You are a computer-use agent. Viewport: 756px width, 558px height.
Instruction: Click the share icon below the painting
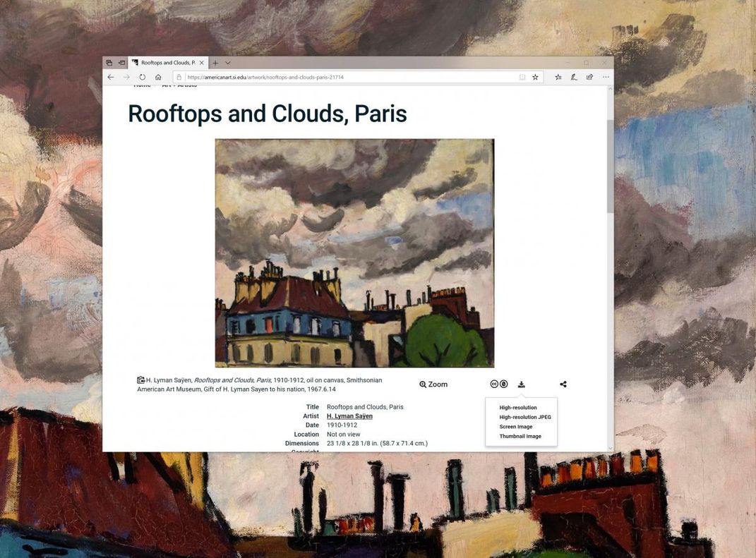[563, 384]
